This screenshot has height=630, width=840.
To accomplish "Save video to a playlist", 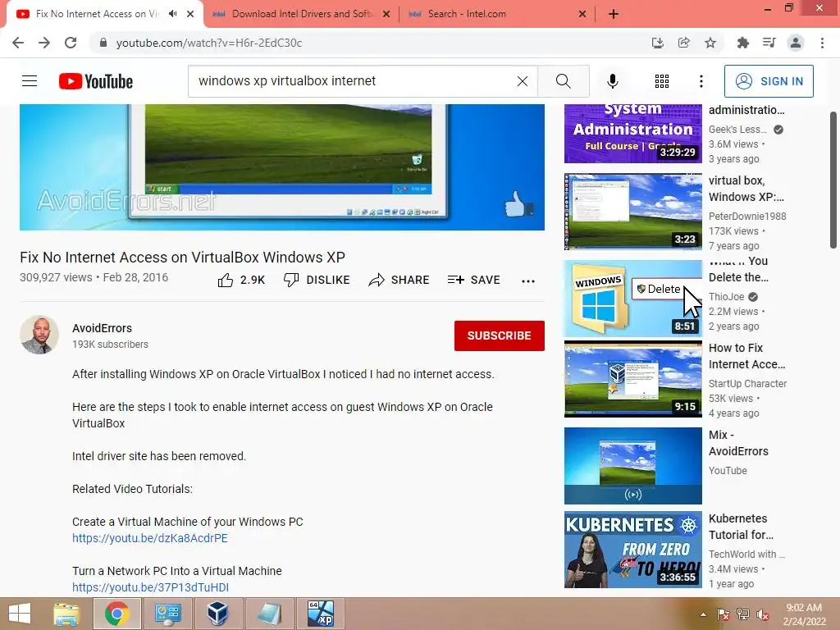I will pos(474,280).
